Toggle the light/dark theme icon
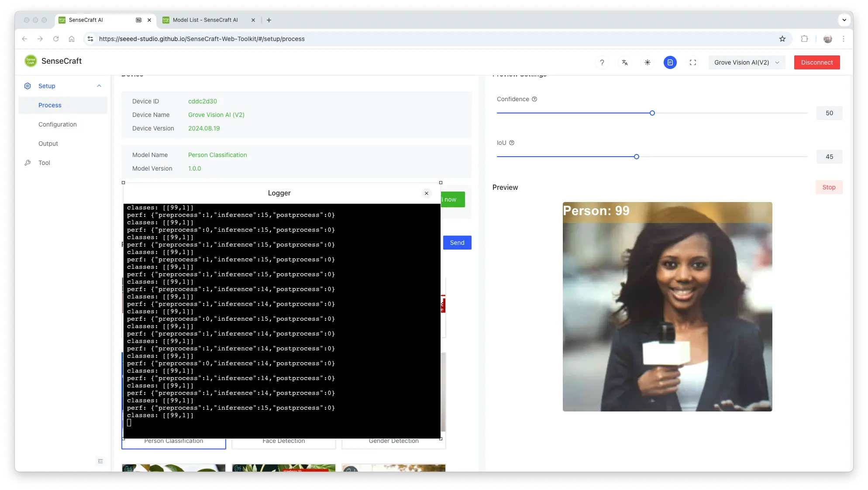The width and height of the screenshot is (868, 490). (x=648, y=62)
